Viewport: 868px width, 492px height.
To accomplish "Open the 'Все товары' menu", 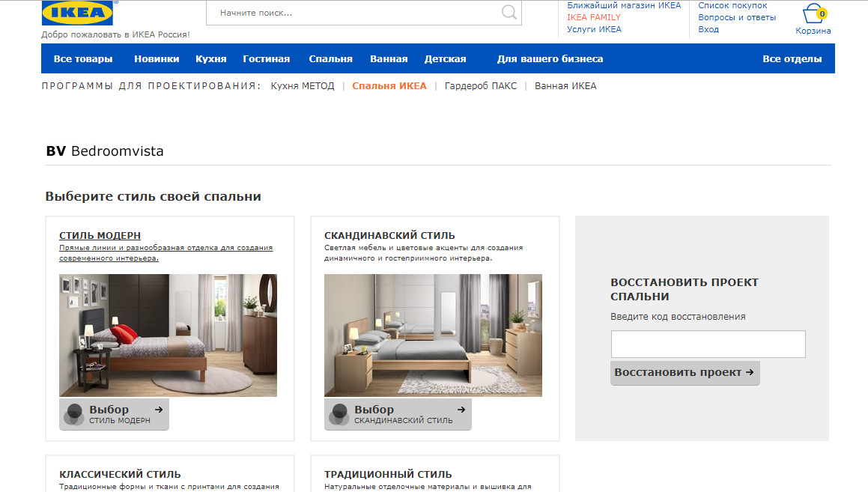I will pos(83,59).
